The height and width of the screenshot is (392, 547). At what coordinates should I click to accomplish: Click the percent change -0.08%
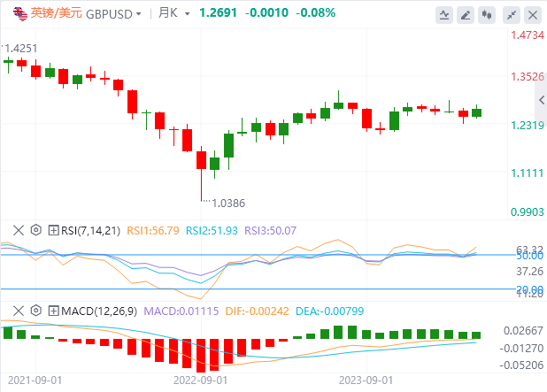pyautogui.click(x=316, y=13)
